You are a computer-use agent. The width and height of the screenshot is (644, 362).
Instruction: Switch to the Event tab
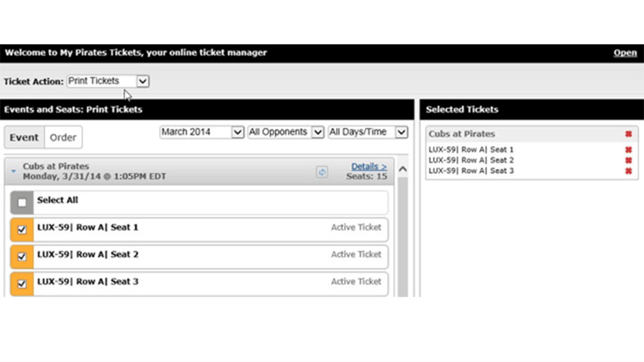point(24,137)
